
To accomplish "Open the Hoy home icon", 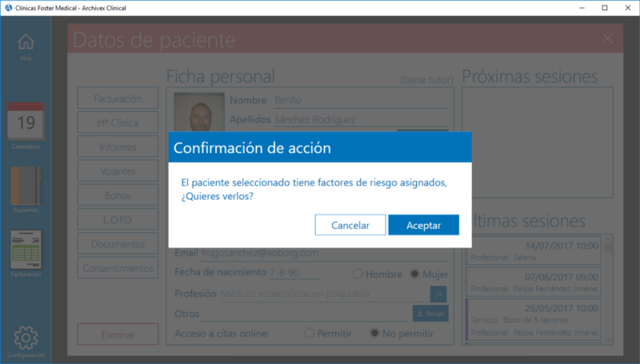I will (x=26, y=42).
